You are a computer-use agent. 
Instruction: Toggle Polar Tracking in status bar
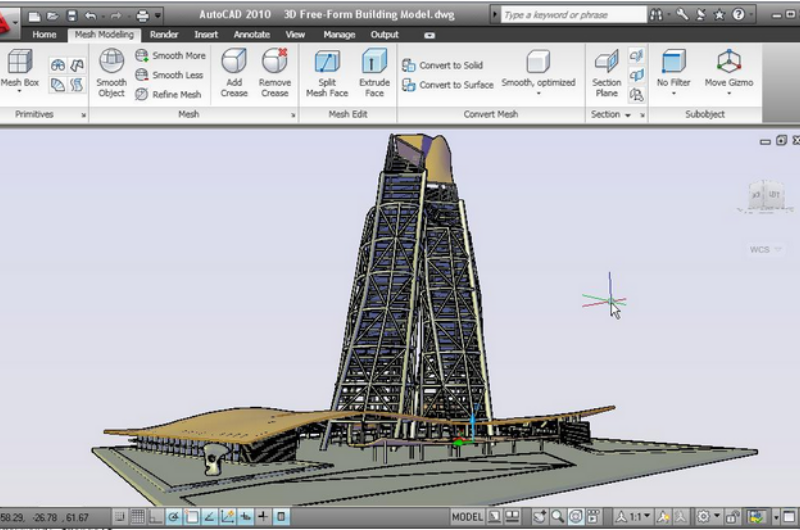pos(173,517)
